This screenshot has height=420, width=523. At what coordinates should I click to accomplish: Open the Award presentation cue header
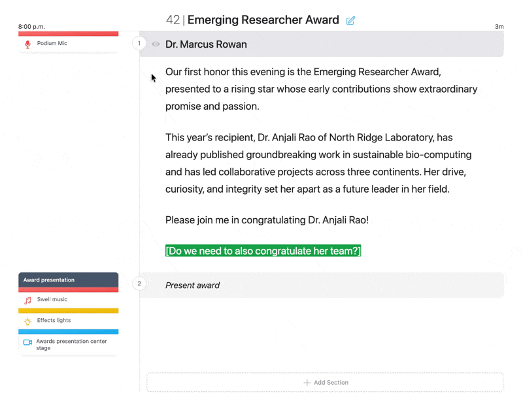[68, 280]
